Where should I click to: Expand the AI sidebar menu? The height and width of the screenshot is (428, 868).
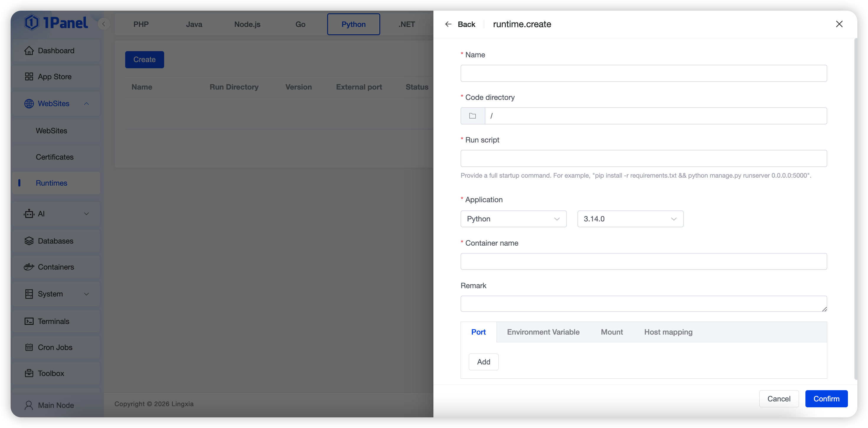pyautogui.click(x=86, y=214)
